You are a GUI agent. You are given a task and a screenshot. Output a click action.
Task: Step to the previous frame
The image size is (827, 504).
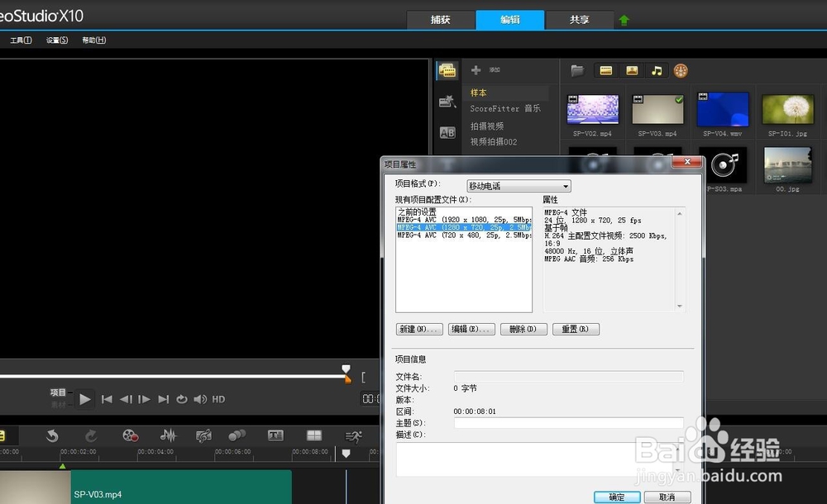click(126, 399)
